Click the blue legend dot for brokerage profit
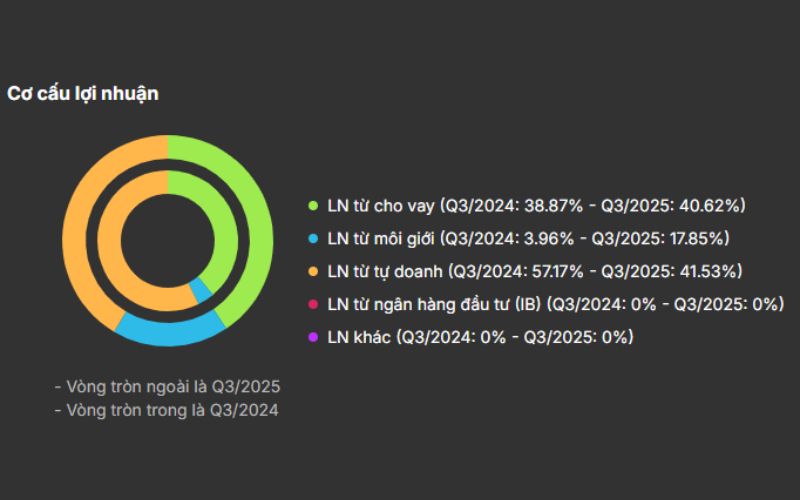Image resolution: width=800 pixels, height=500 pixels. [313, 238]
